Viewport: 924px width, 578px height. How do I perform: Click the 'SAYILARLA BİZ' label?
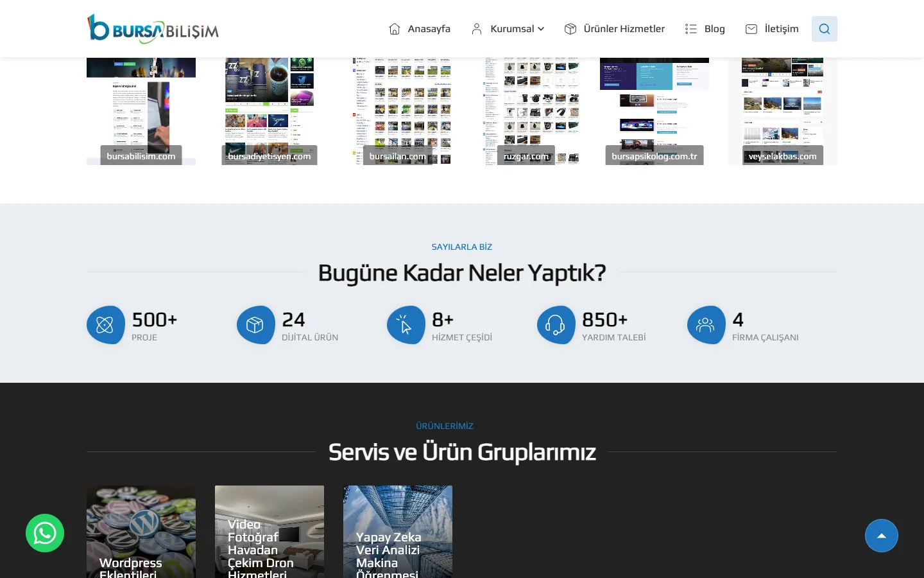pyautogui.click(x=462, y=247)
